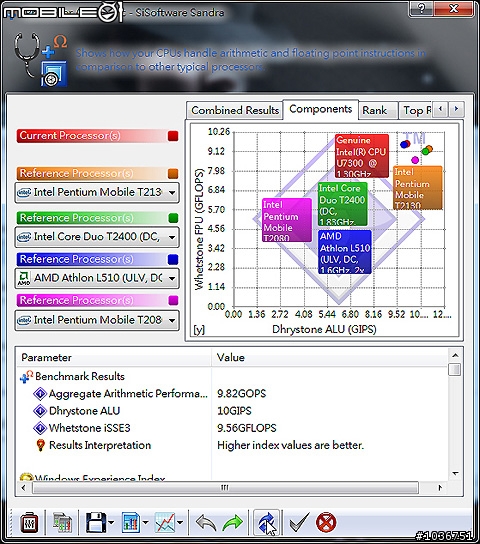Viewport: 480px width, 544px height.
Task: Click the green Reference Processor color swatch
Action: (x=173, y=218)
